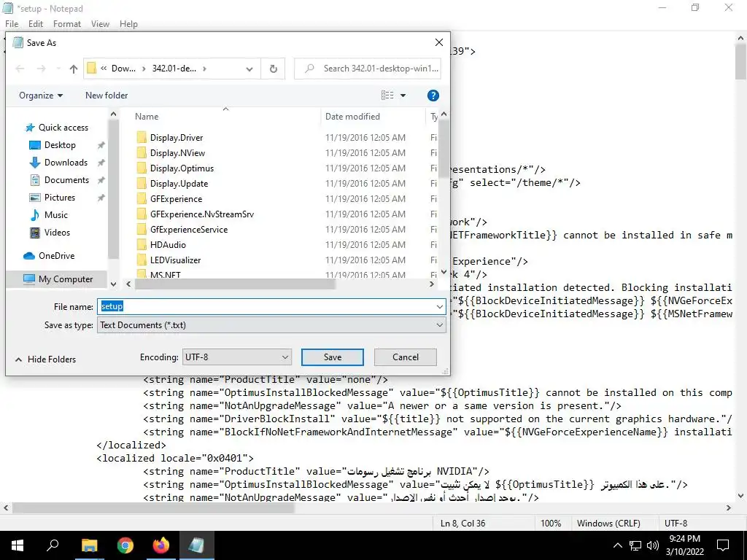The image size is (747, 560).
Task: Open the Save as type combo box
Action: click(x=271, y=325)
